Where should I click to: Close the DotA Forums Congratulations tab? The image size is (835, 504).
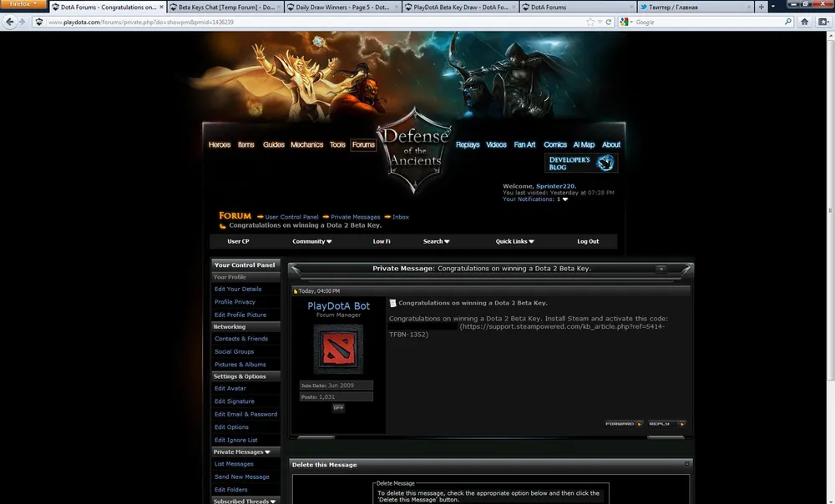point(161,7)
